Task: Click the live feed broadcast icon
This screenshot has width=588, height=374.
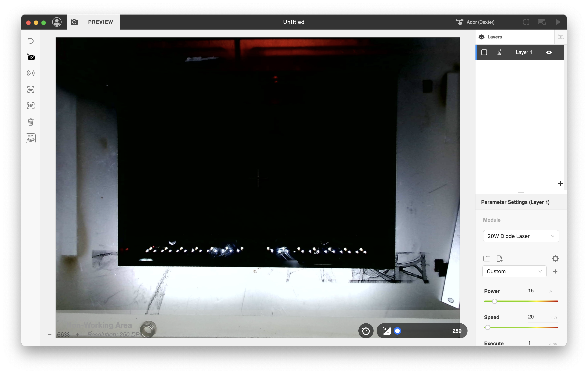Action: coord(30,73)
